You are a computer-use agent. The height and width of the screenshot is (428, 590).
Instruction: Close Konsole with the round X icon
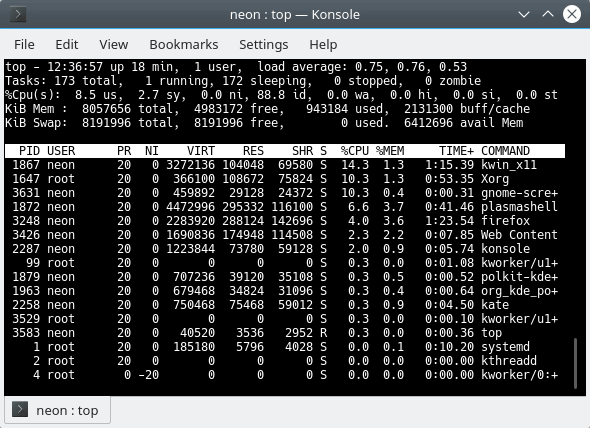point(572,14)
